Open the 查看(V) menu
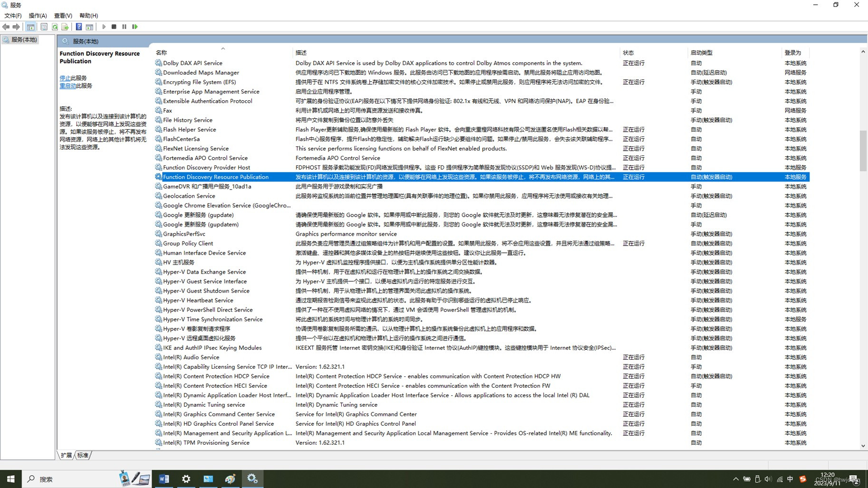Screen dimensions: 868x488 (63, 16)
